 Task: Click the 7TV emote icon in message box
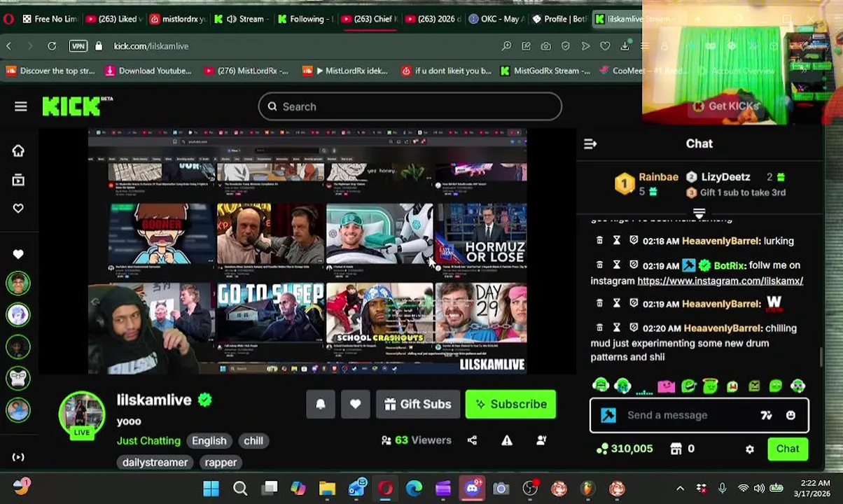(766, 415)
